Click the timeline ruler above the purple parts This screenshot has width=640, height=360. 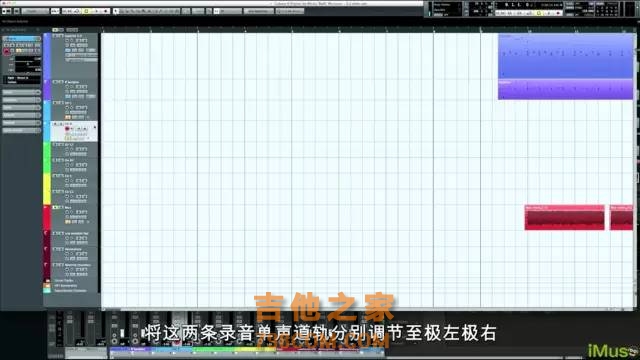click(x=565, y=30)
